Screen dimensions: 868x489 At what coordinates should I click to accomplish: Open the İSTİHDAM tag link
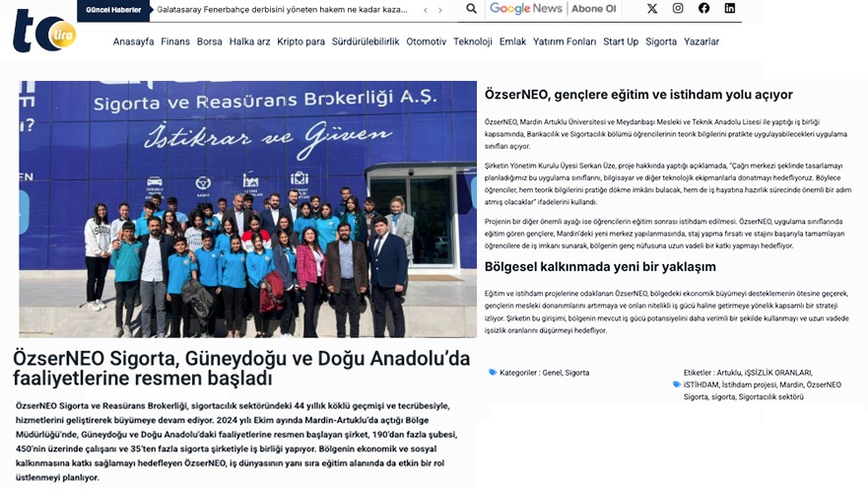(x=701, y=384)
